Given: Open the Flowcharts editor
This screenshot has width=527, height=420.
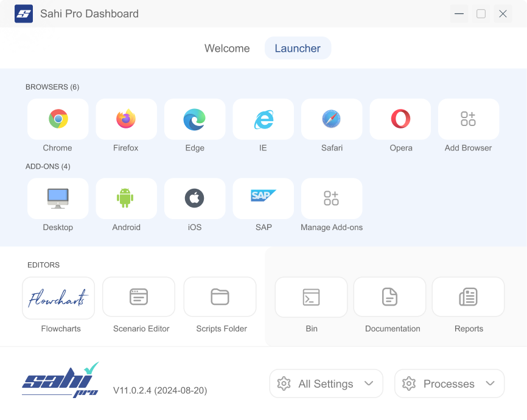Looking at the screenshot, I should tap(58, 298).
